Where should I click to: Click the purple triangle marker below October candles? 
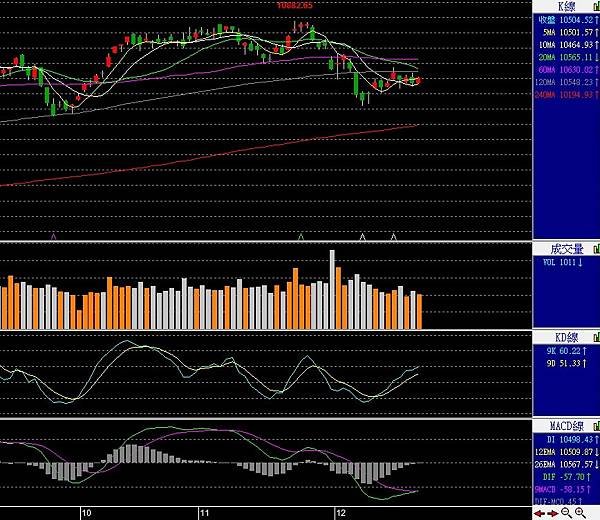pos(54,237)
